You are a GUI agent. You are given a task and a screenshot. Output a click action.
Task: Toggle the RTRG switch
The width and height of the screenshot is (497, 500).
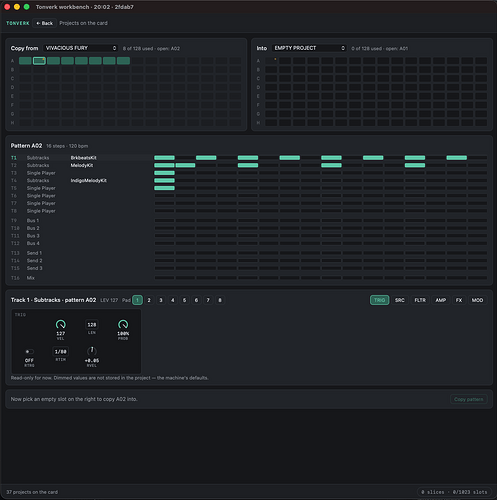[29, 351]
